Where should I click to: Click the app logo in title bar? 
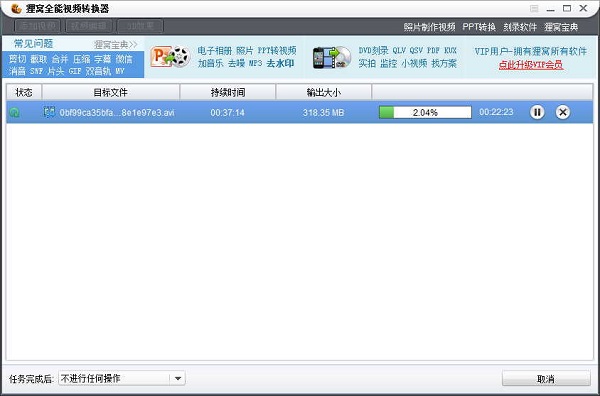coord(16,8)
